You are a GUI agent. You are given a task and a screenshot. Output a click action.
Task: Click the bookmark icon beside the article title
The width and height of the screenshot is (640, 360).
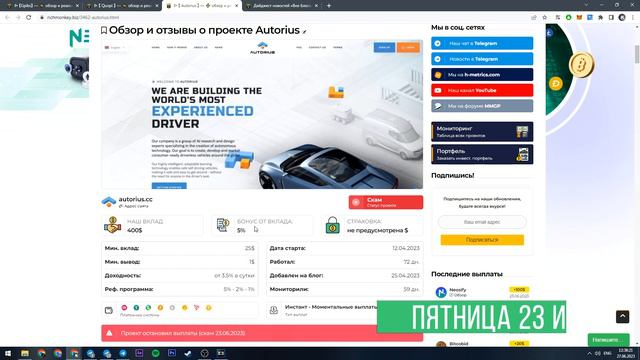pos(104,30)
